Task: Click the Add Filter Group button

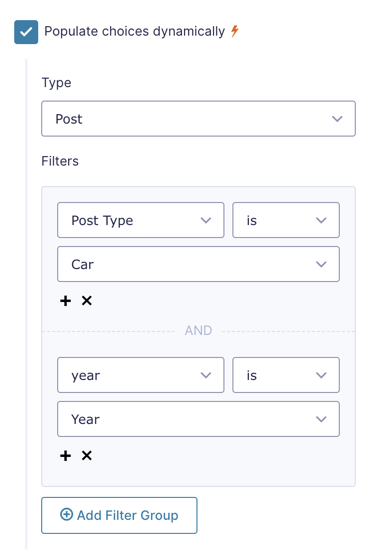Action: 119,515
